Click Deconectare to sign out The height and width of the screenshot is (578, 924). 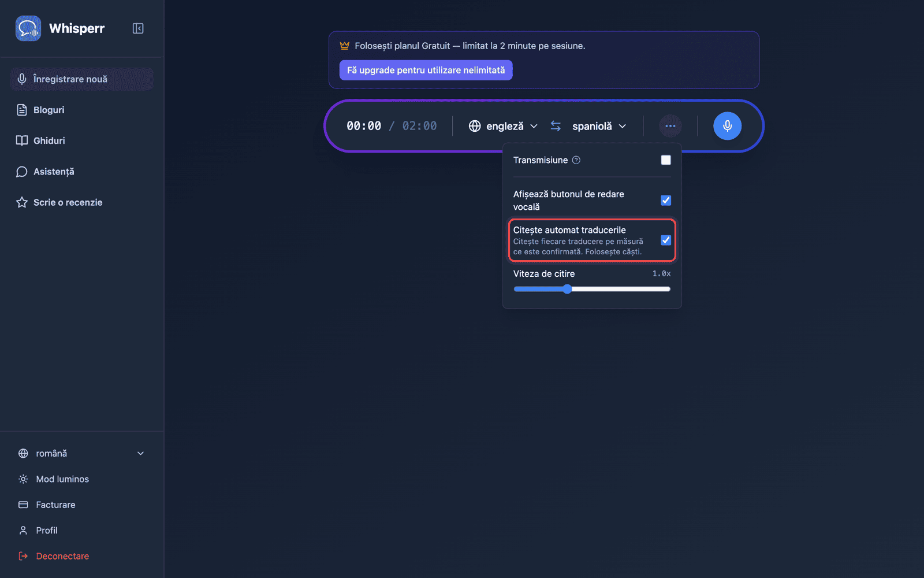click(81, 556)
